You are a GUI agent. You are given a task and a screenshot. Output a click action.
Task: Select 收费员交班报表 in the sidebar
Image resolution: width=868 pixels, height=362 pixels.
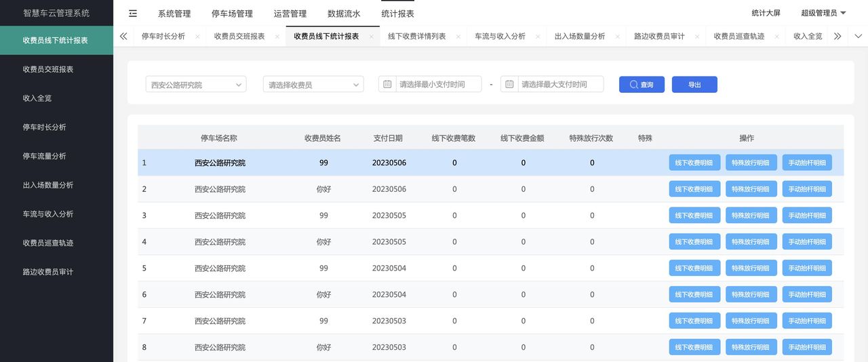click(56, 69)
